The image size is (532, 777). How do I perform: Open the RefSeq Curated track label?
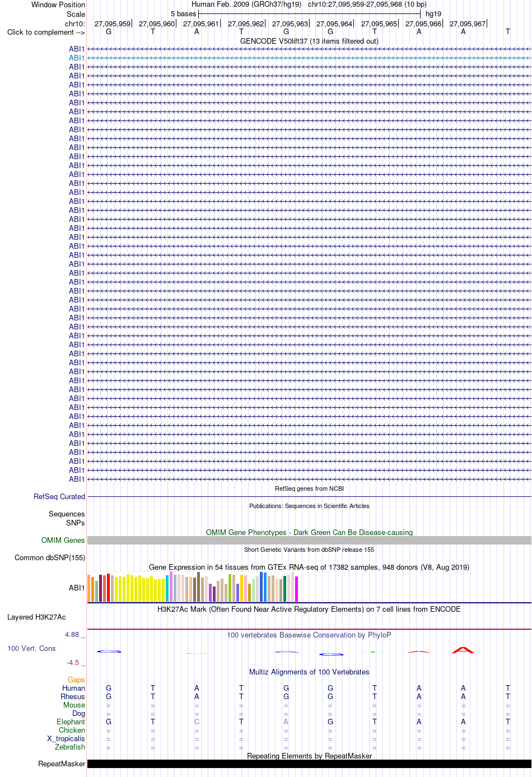click(59, 496)
